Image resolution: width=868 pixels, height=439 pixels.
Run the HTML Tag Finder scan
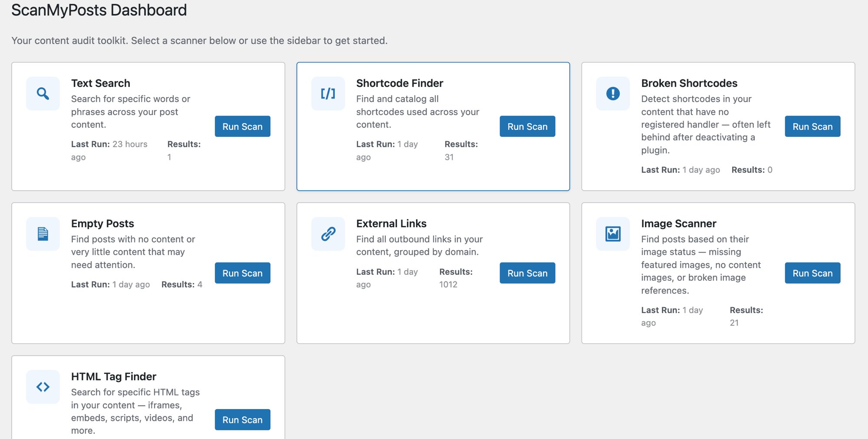point(242,419)
